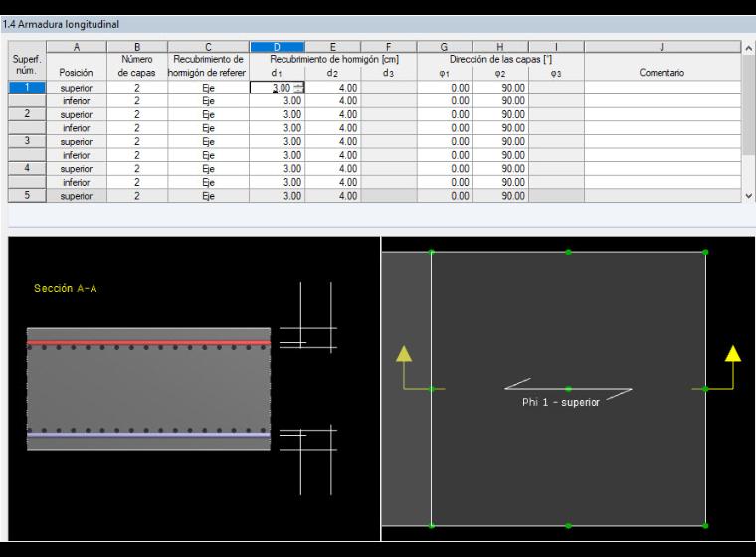The width and height of the screenshot is (756, 557).
Task: Click the d1 spinner in row 1
Action: (299, 88)
